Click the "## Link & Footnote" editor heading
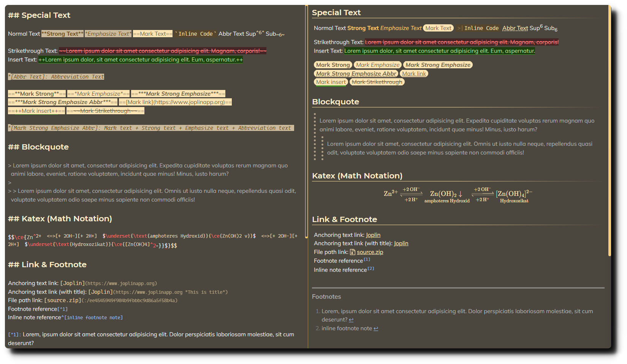 click(47, 265)
